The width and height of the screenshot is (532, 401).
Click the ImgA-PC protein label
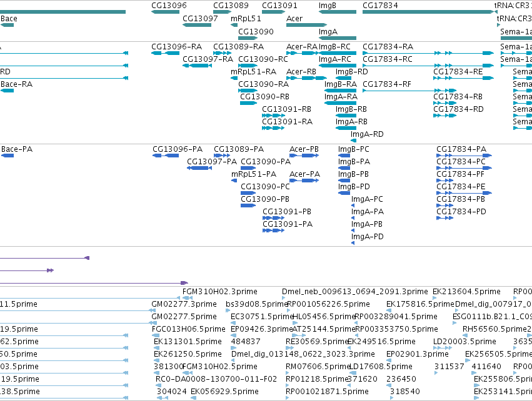point(367,199)
